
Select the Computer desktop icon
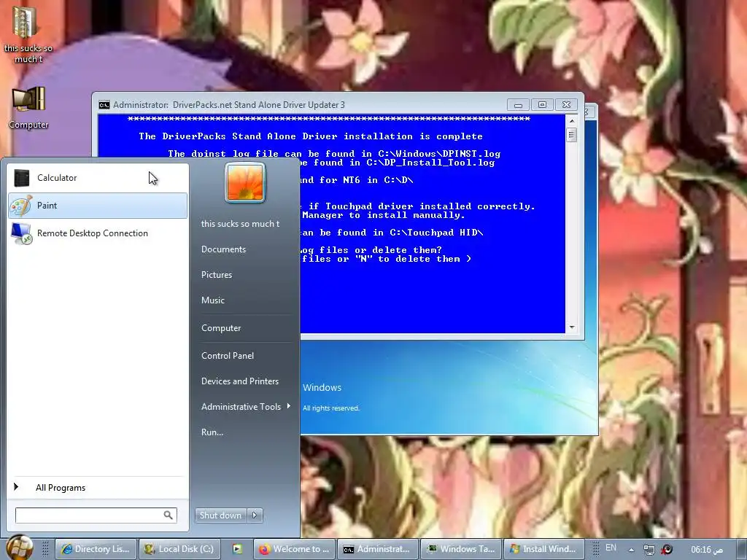click(x=28, y=108)
